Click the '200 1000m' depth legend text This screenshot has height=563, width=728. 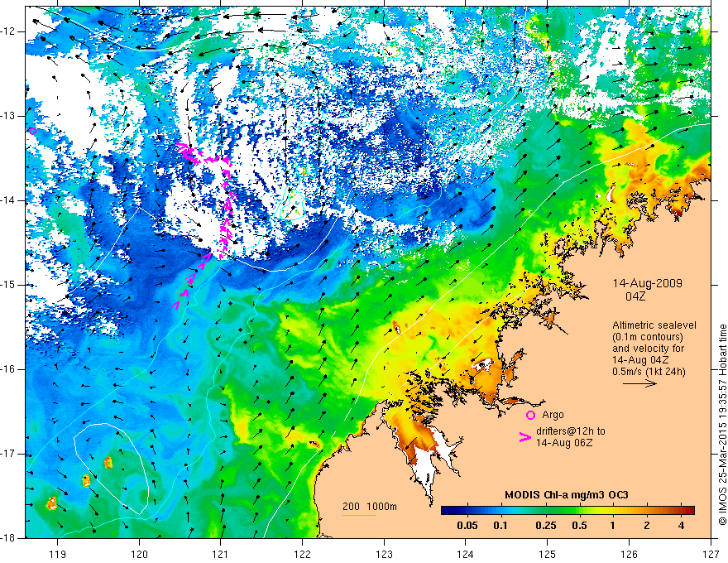tap(370, 507)
